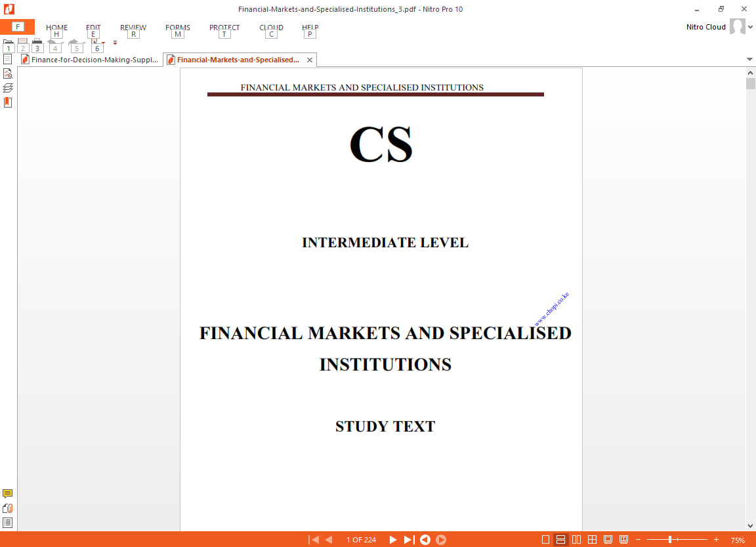756x547 pixels.
Task: Click the Print icon in quick access toolbar
Action: tap(37, 43)
